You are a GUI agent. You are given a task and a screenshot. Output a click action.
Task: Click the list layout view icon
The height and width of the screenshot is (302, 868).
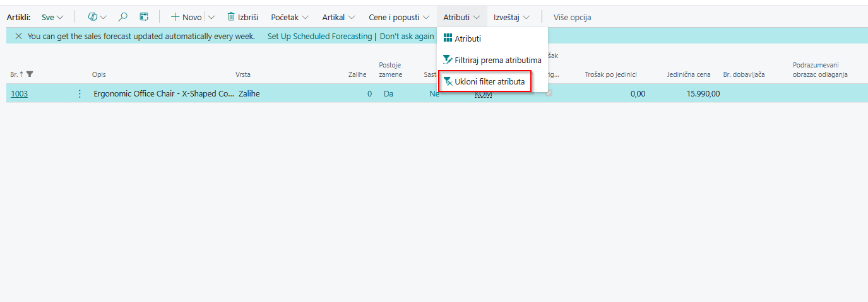pyautogui.click(x=144, y=17)
